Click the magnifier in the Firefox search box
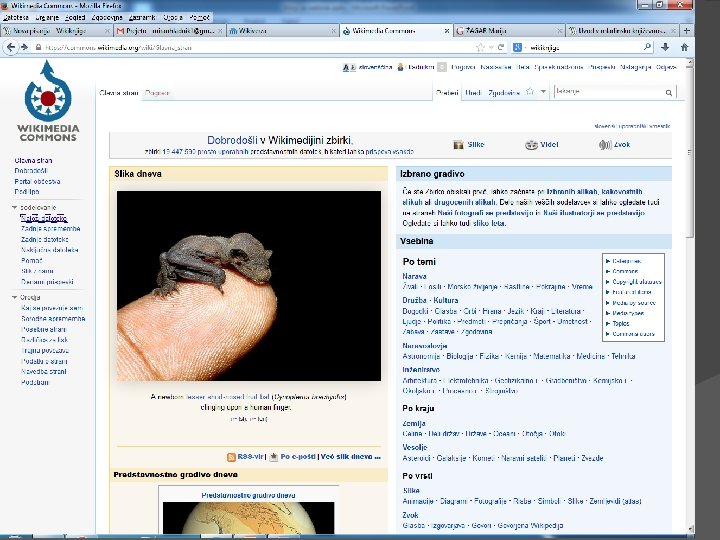The height and width of the screenshot is (540, 720). pos(647,47)
